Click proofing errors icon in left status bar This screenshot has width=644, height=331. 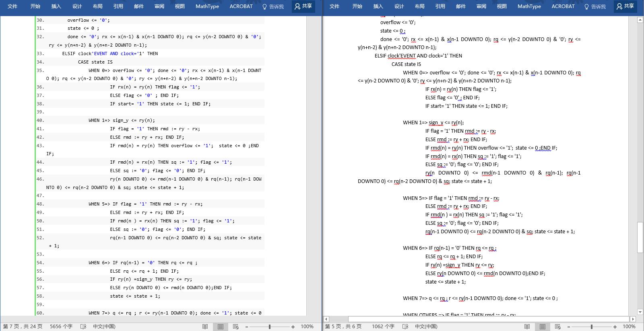[83, 327]
